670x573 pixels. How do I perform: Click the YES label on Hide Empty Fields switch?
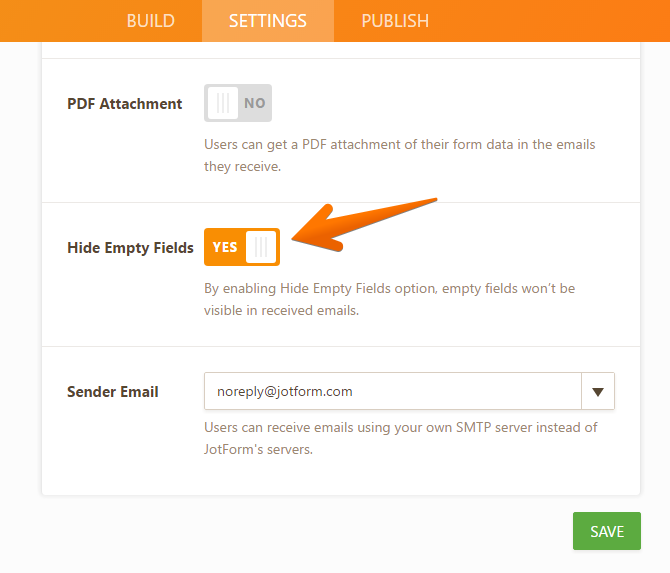[x=225, y=247]
